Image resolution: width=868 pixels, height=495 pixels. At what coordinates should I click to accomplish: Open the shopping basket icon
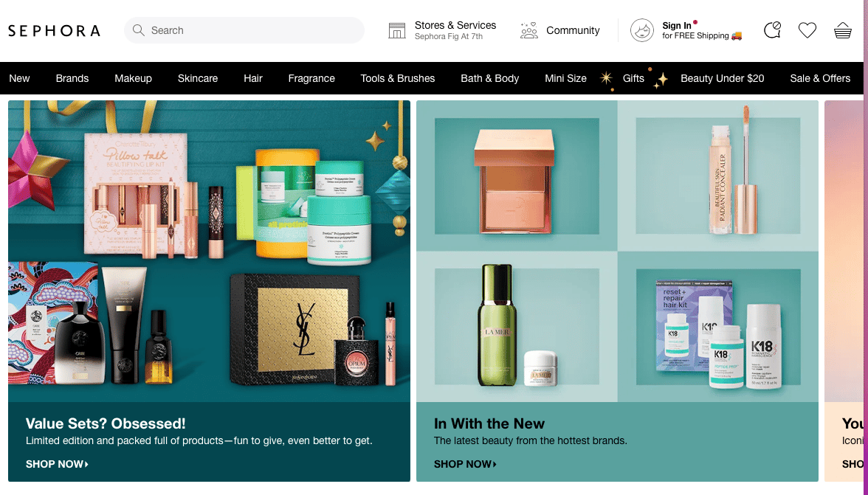843,30
